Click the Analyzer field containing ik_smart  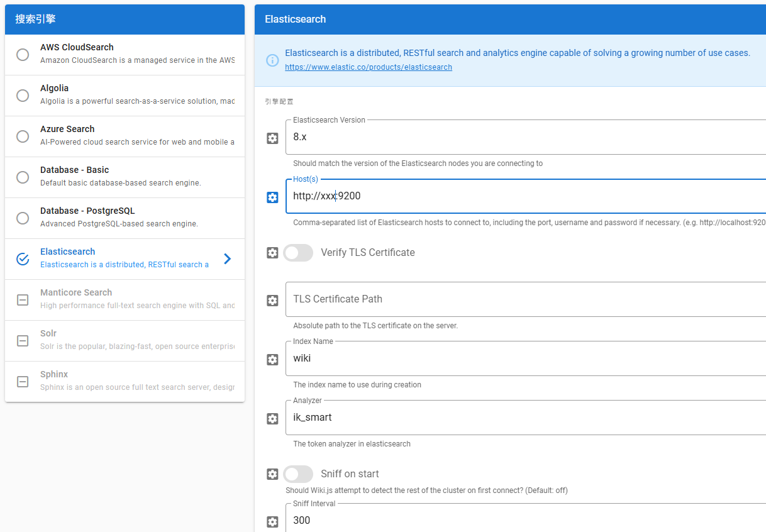click(x=526, y=418)
